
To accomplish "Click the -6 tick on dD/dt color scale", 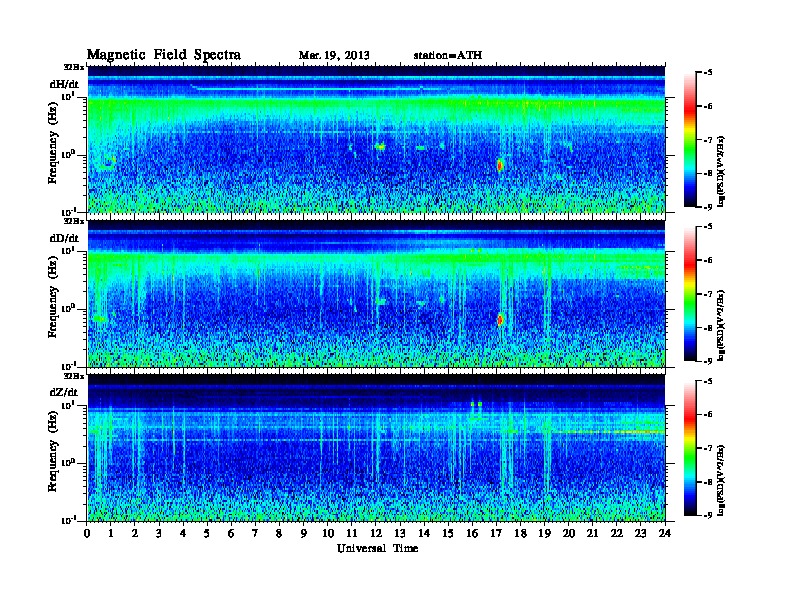I will [x=708, y=260].
